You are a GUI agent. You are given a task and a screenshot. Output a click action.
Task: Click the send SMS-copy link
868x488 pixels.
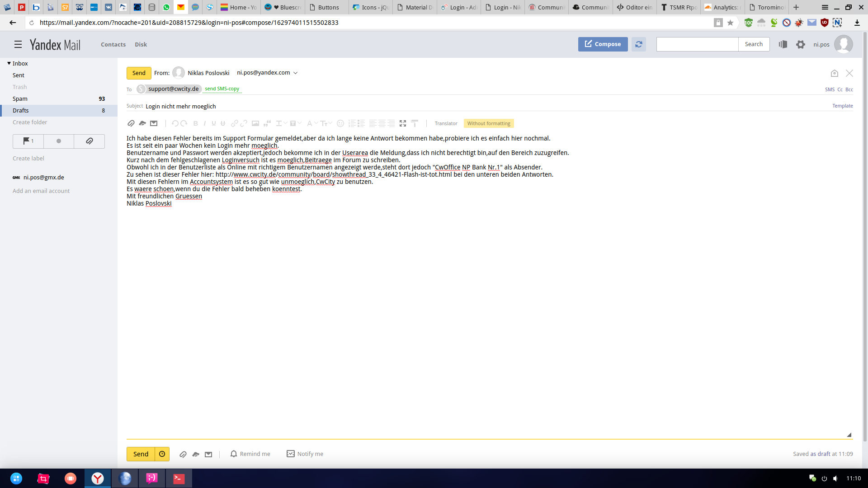(x=222, y=89)
